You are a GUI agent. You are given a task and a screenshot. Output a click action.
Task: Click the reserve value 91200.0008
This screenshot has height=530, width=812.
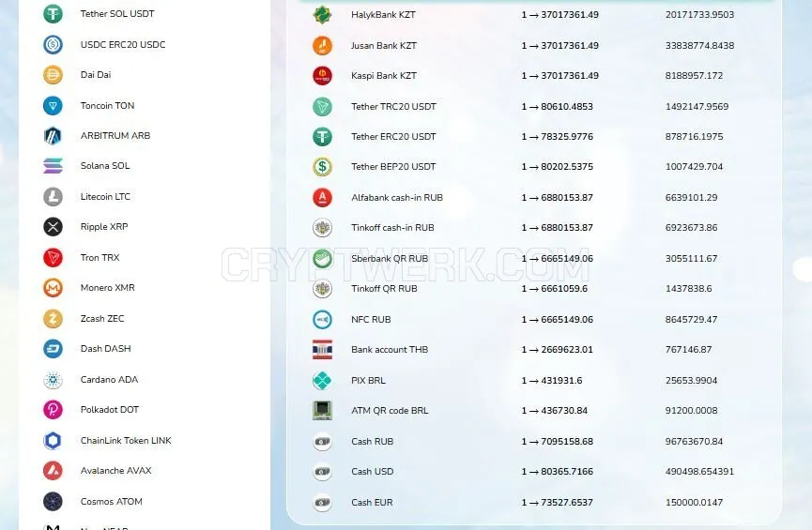pos(691,411)
